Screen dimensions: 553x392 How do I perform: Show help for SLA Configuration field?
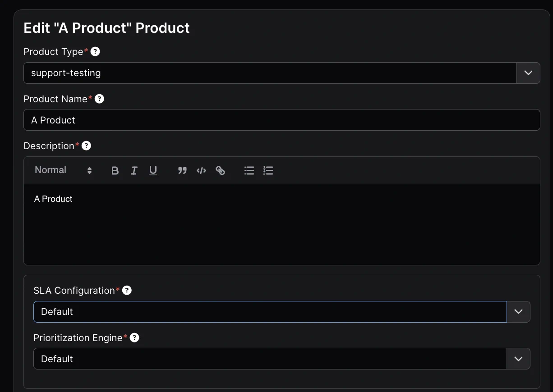[127, 290]
